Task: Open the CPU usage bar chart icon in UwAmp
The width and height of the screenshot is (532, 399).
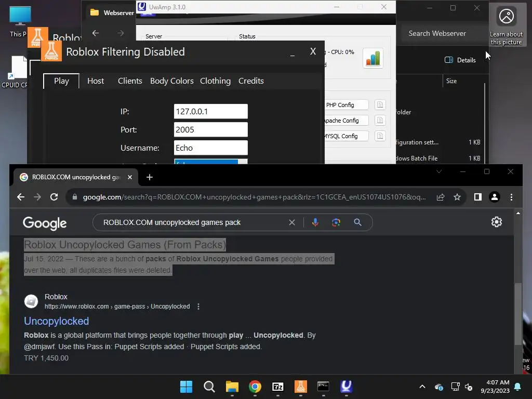Action: [373, 58]
